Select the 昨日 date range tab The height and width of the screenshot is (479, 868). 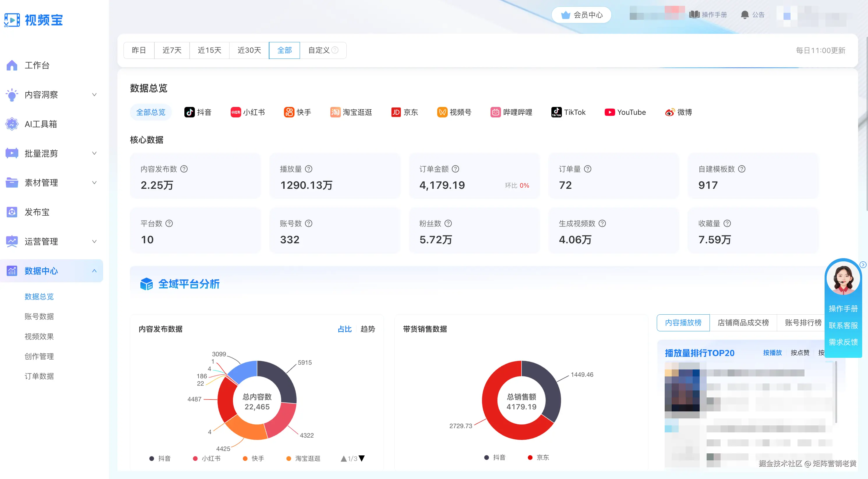point(139,50)
